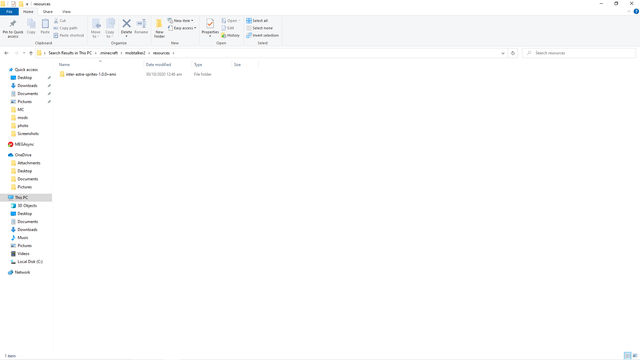This screenshot has width=640, height=360.
Task: Click Copy path command
Action: click(65, 28)
